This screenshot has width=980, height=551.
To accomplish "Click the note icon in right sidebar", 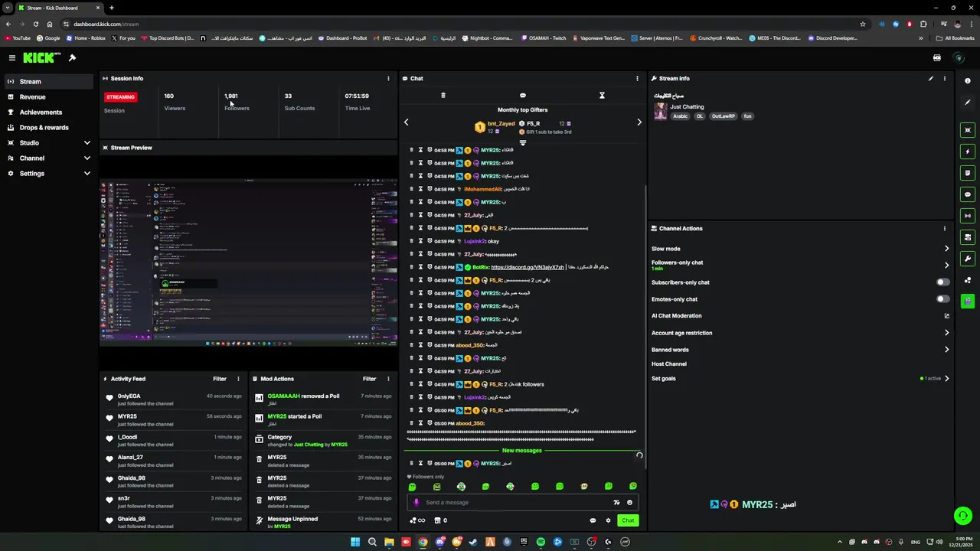I will [x=968, y=173].
